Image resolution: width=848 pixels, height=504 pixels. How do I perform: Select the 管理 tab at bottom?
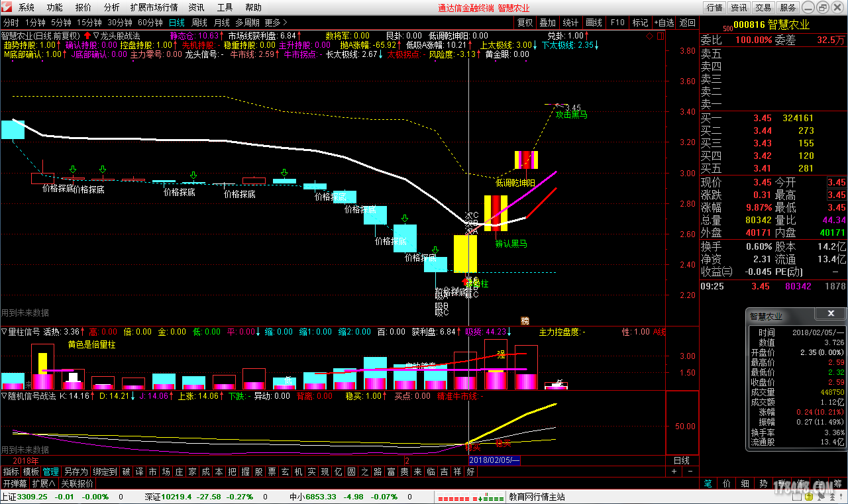point(50,472)
